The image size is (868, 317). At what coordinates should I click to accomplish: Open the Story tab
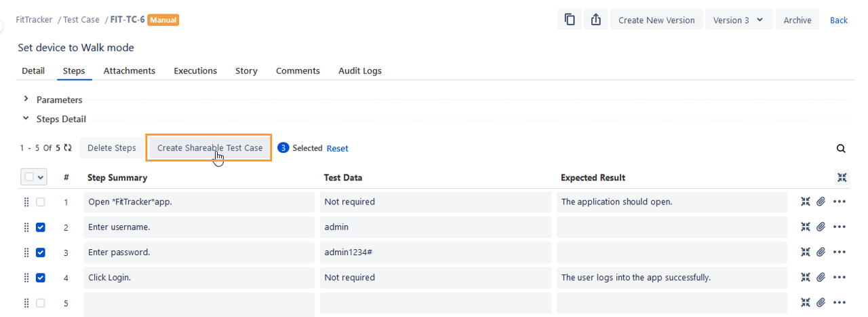click(246, 71)
